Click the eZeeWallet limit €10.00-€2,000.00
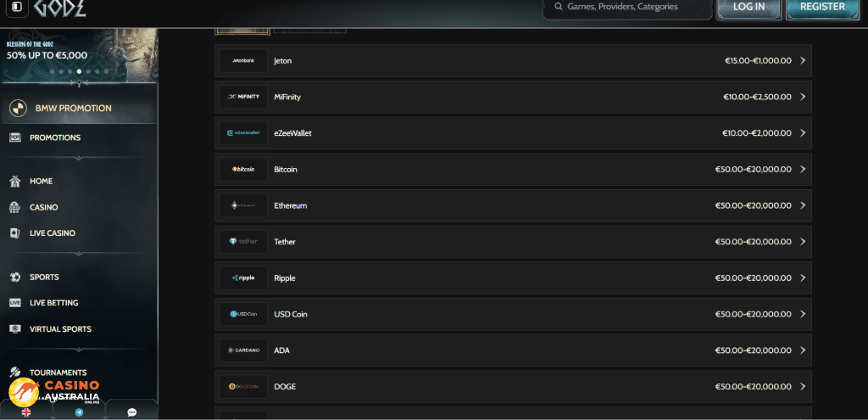Viewport: 868px width, 420px height. click(757, 133)
